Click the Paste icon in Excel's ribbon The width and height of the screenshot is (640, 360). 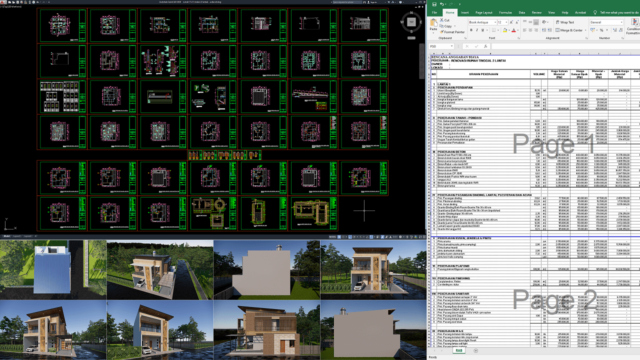click(x=433, y=23)
